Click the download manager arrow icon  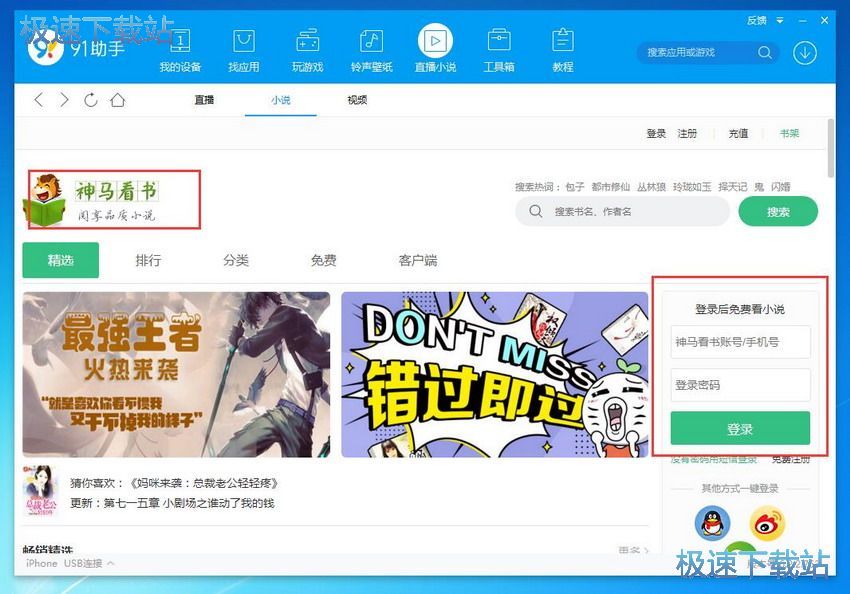coord(805,53)
